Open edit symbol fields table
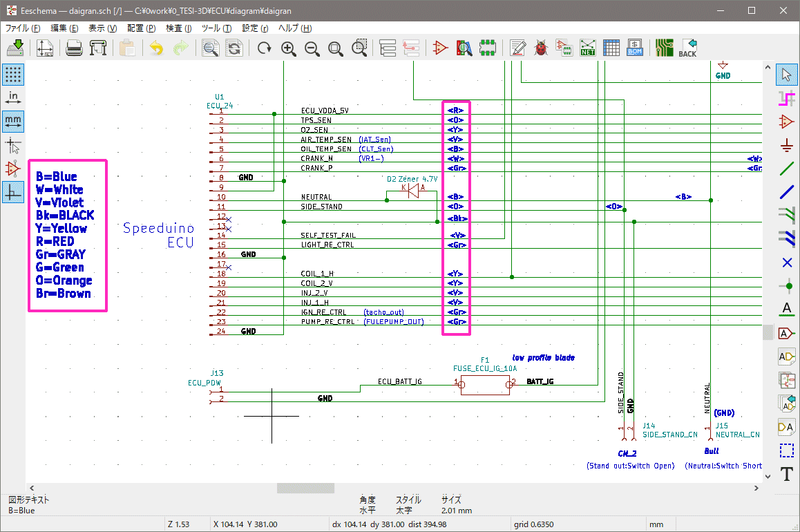Viewport: 800px width, 532px height. (x=611, y=48)
